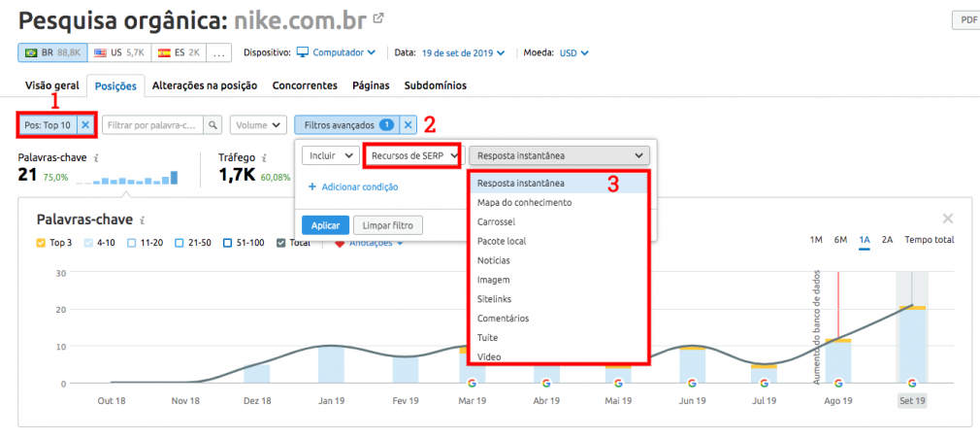Choose Sitelinks option
Screen dimensions: 980x439
(x=558, y=299)
